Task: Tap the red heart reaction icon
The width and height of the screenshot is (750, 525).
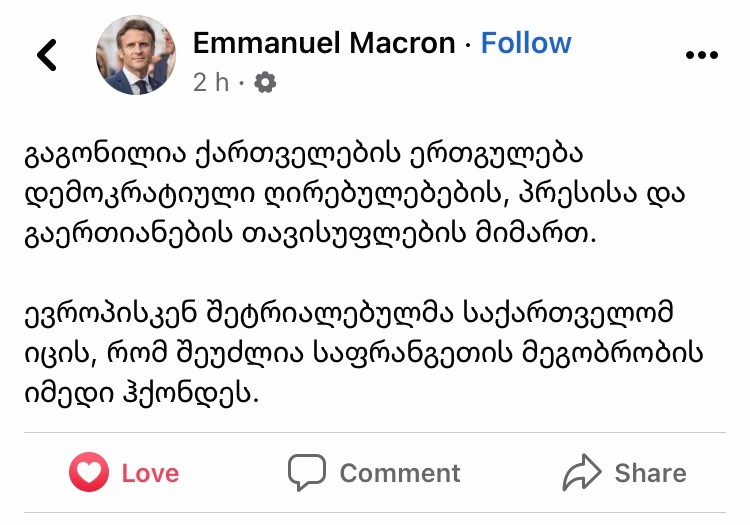Action: [88, 472]
